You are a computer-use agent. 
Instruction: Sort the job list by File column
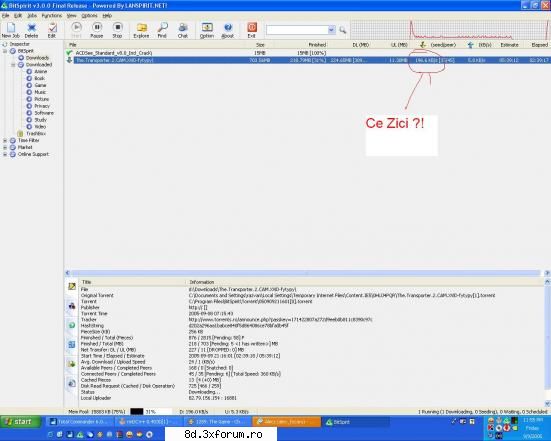coord(73,45)
